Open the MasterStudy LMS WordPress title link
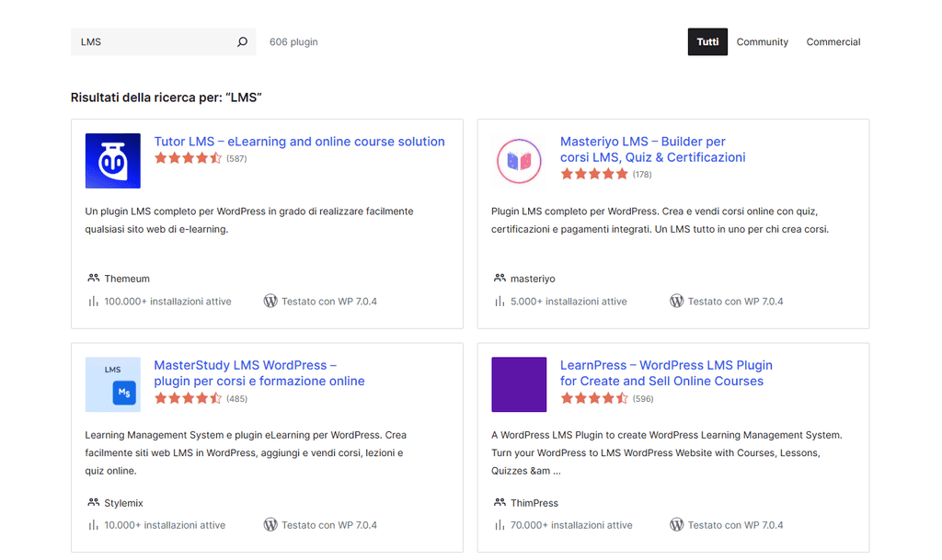 (258, 373)
